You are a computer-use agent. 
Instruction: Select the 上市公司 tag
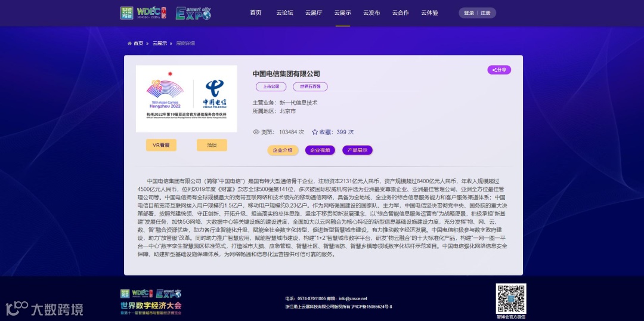click(x=271, y=87)
